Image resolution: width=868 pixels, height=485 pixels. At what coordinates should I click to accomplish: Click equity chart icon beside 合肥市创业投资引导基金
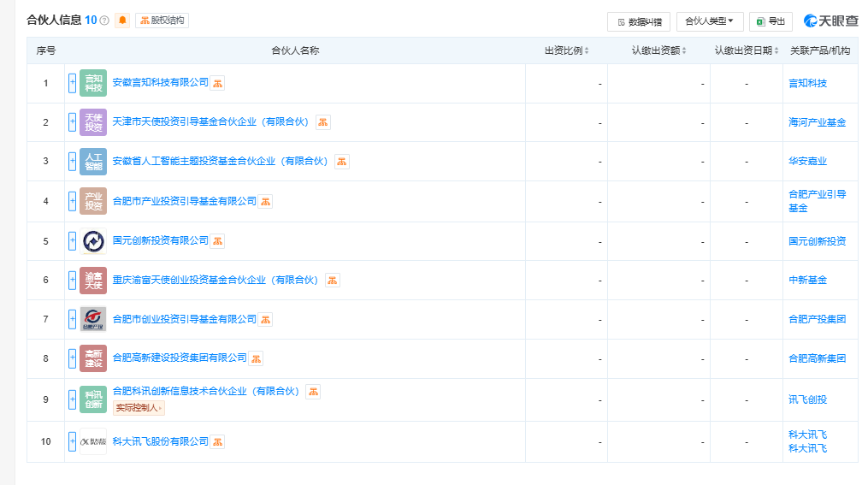266,319
